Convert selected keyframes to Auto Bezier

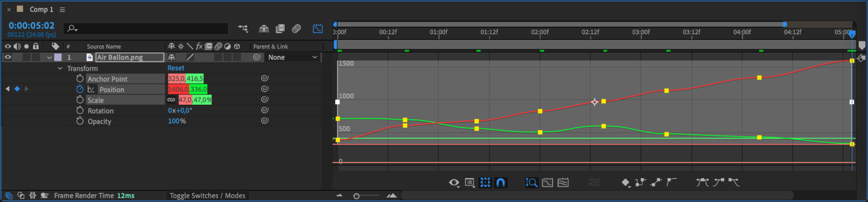coord(672,182)
